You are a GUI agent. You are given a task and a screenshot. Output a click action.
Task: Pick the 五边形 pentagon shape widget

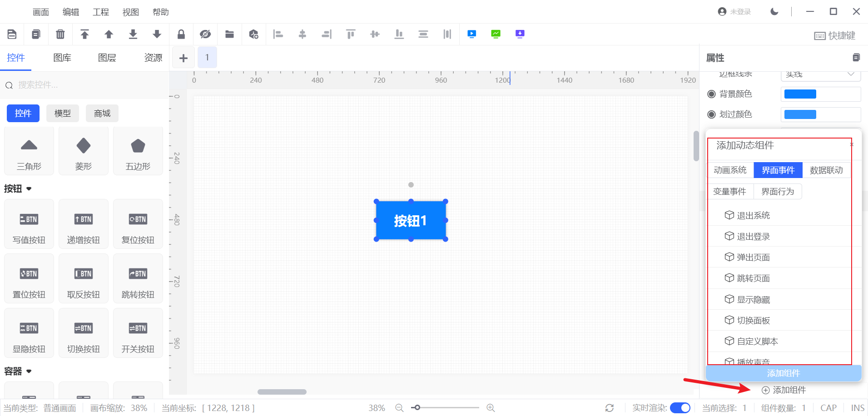138,151
